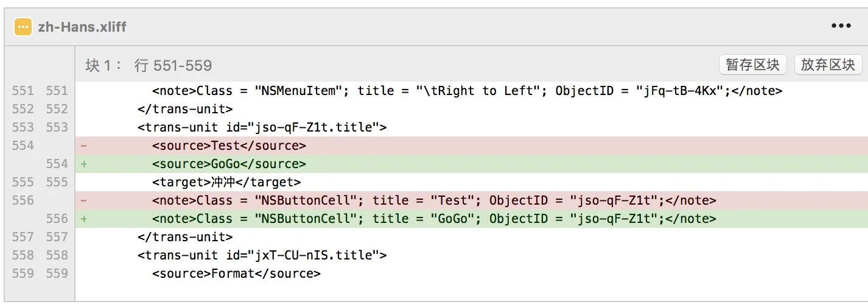Click the minus marker on removed NSButtonCell note line
This screenshot has width=868, height=307.
tap(83, 200)
